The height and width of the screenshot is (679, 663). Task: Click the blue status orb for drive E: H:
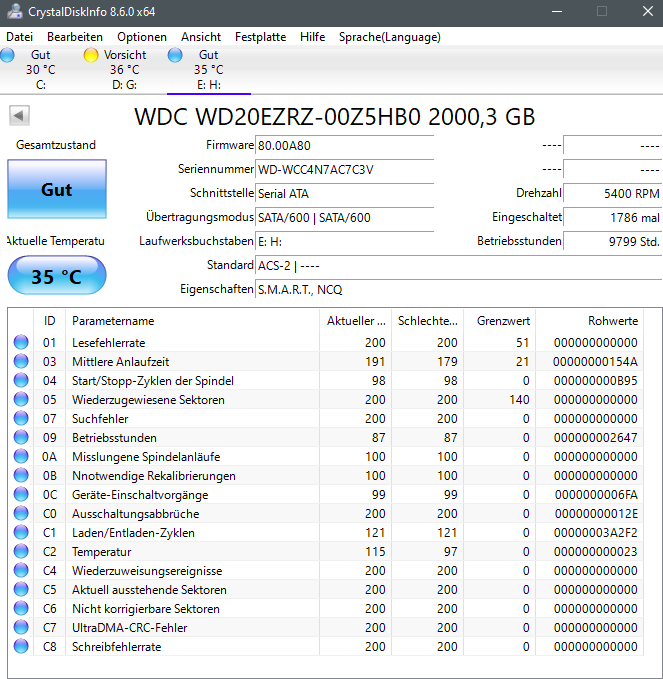[175, 55]
